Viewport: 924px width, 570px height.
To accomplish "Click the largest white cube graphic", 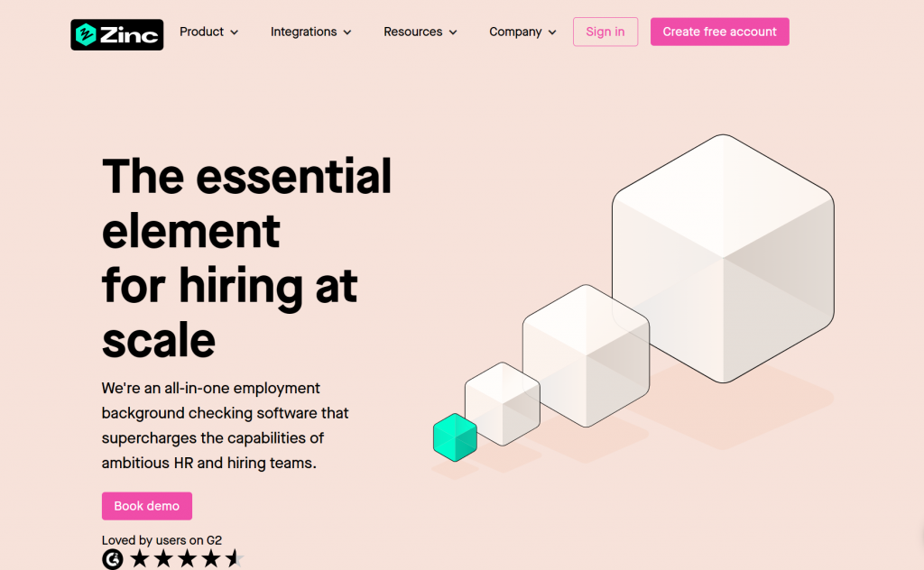I will click(x=723, y=258).
